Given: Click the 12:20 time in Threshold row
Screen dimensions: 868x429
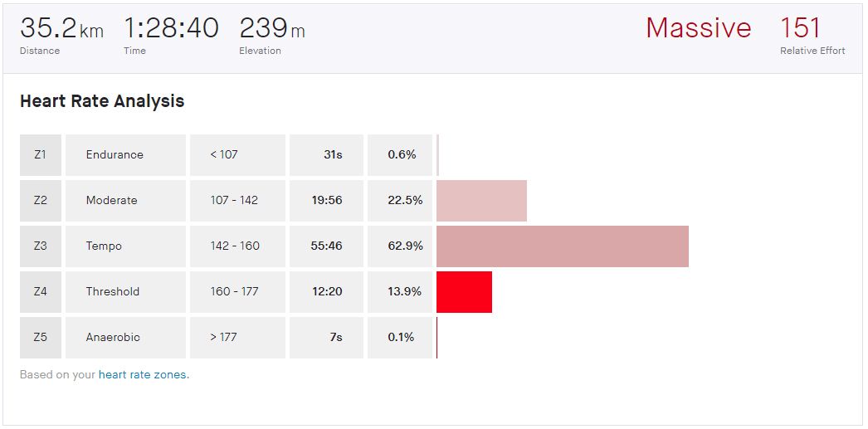Looking at the screenshot, I should [327, 292].
